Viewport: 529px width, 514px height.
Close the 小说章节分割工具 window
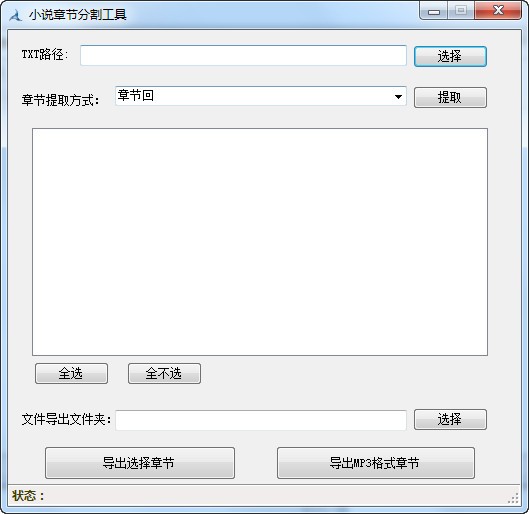(x=498, y=10)
